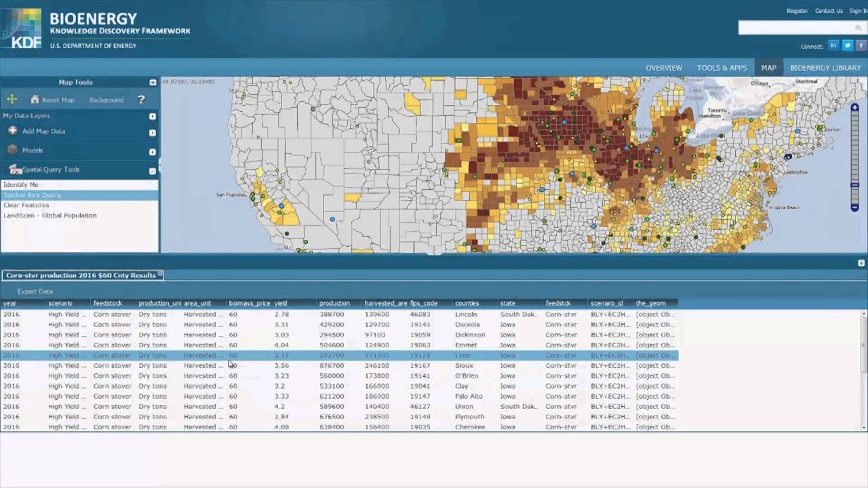
Task: Zoom out with the map minus button
Action: tap(855, 207)
